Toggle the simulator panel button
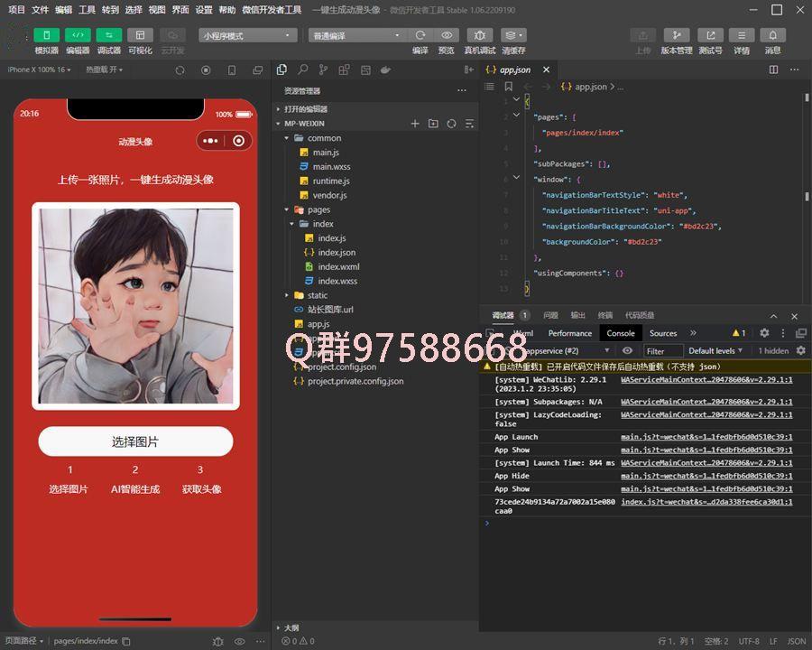 [47, 35]
